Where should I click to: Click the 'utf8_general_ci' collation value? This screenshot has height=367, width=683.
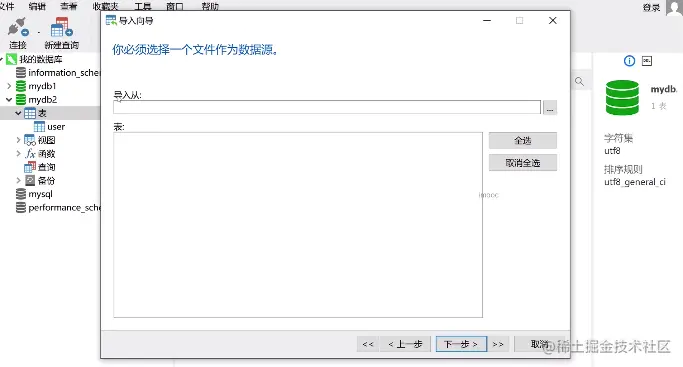(x=635, y=182)
